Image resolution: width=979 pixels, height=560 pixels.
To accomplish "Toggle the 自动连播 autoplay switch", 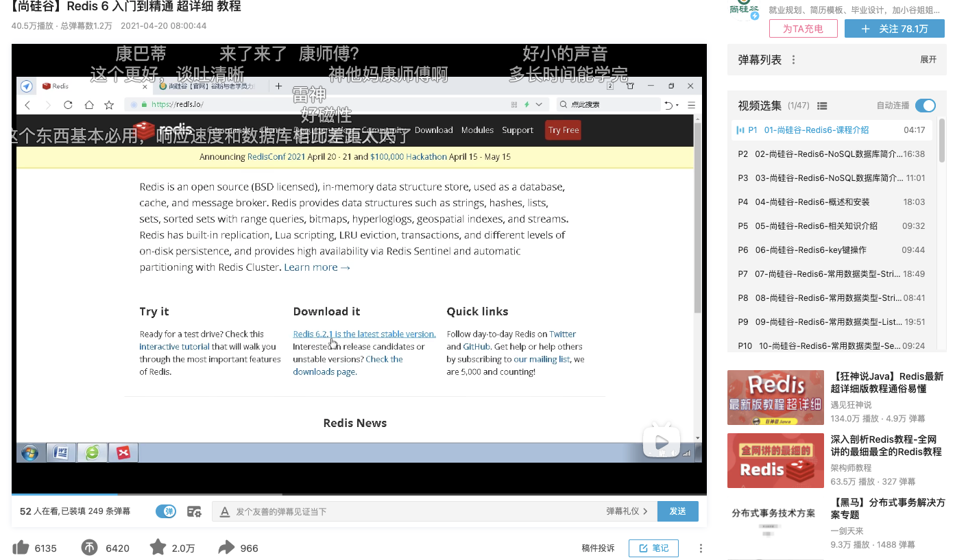I will 926,106.
